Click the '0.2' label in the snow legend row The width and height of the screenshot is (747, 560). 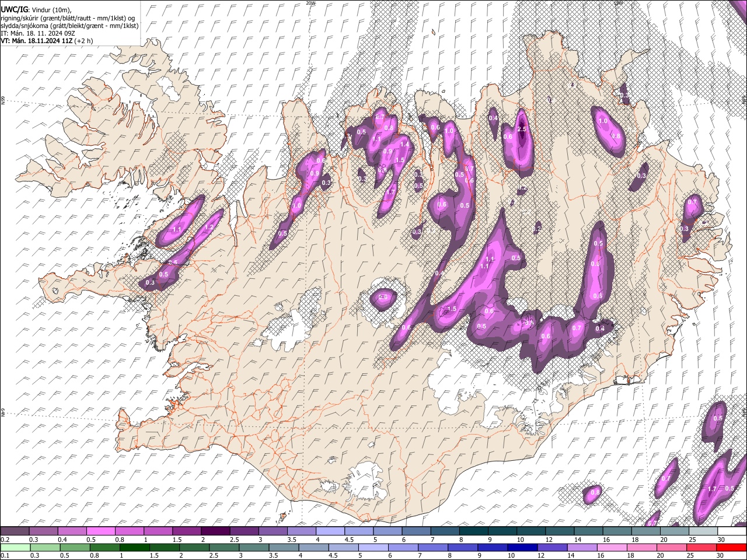pos(5,540)
